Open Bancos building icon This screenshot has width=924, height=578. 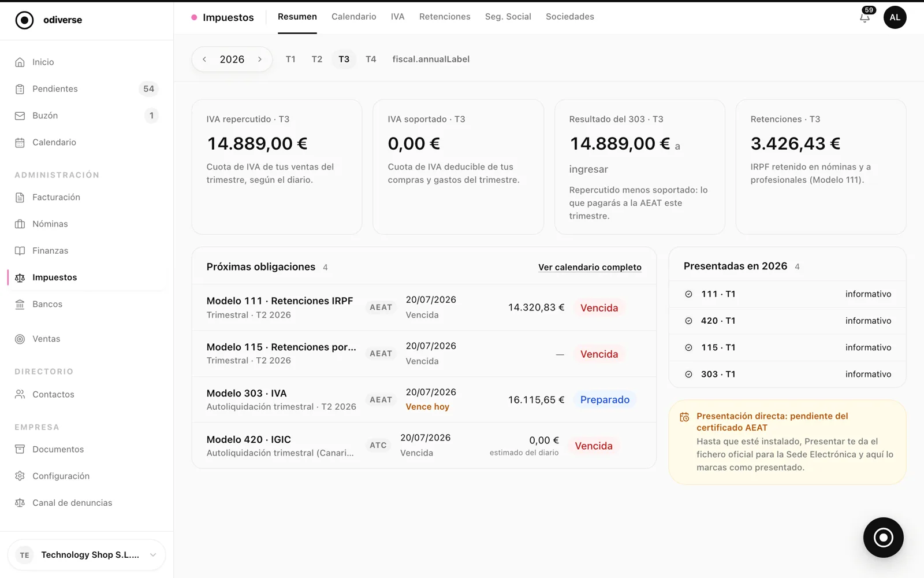20,304
